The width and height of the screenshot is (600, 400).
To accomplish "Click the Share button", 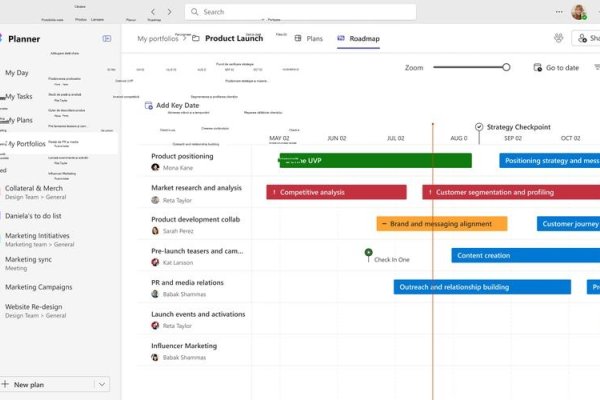I will point(587,38).
